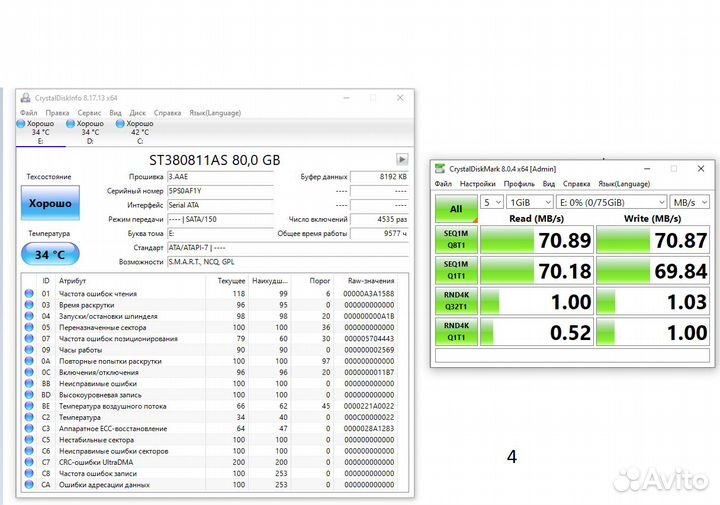
Task: Click the Хорошо health status button
Action: pyautogui.click(x=50, y=203)
